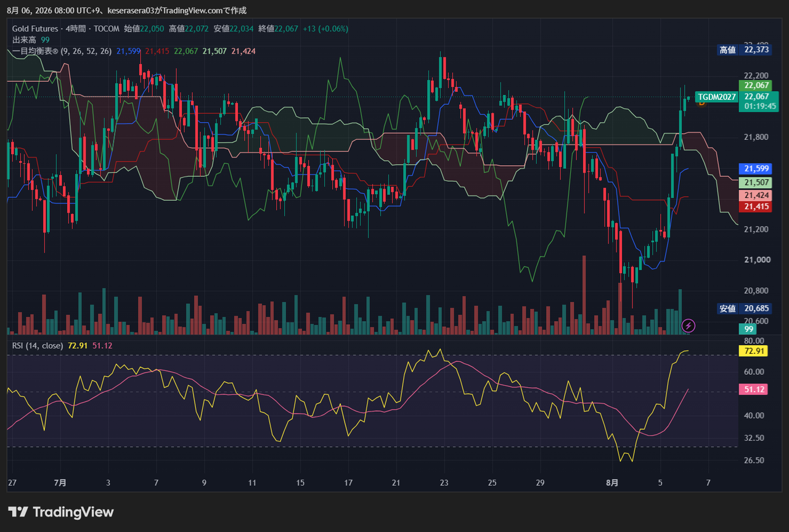Click the 始値22,050 open value
Viewport: 789px width, 532px height.
click(x=144, y=28)
